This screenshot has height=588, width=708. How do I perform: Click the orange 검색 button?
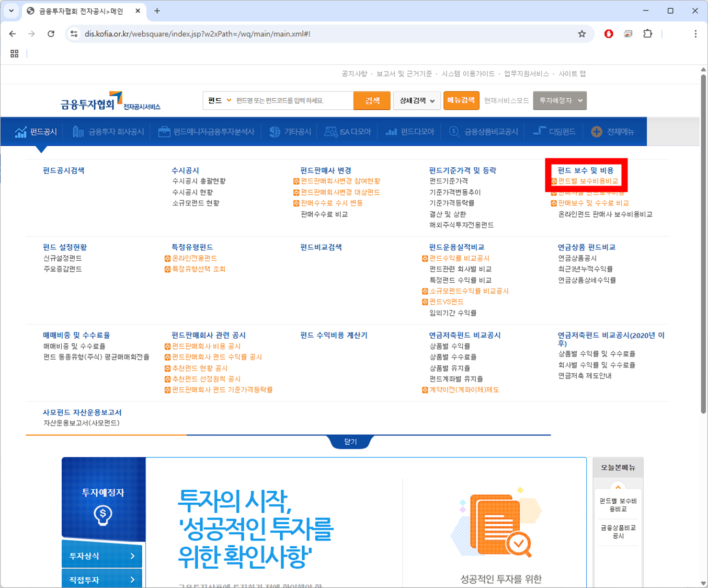click(x=372, y=101)
